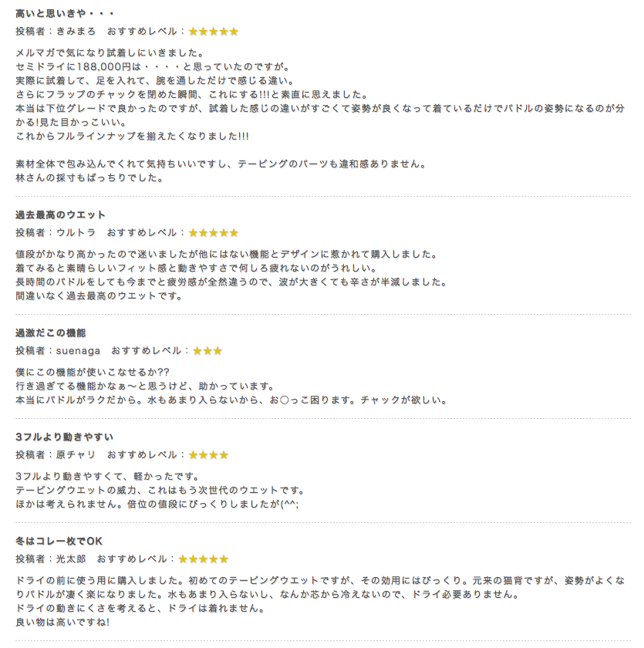
Task: Click the reviewer name きみまろ
Action: point(76,32)
